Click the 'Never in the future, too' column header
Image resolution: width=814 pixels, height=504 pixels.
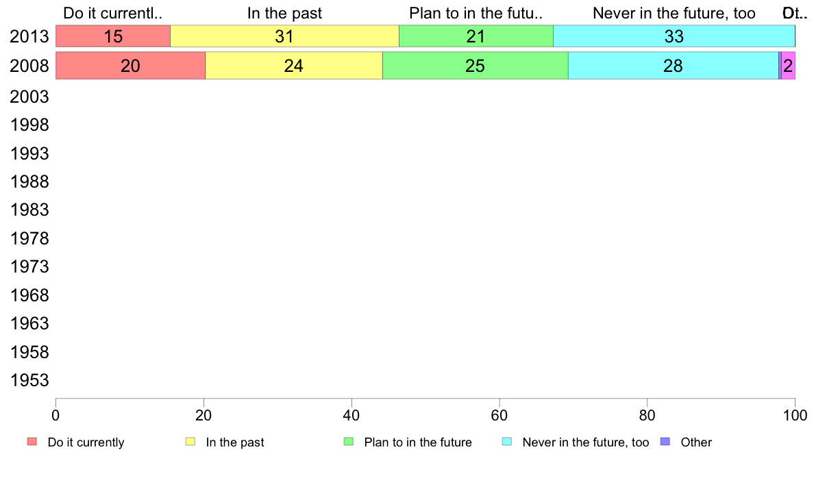tap(674, 13)
